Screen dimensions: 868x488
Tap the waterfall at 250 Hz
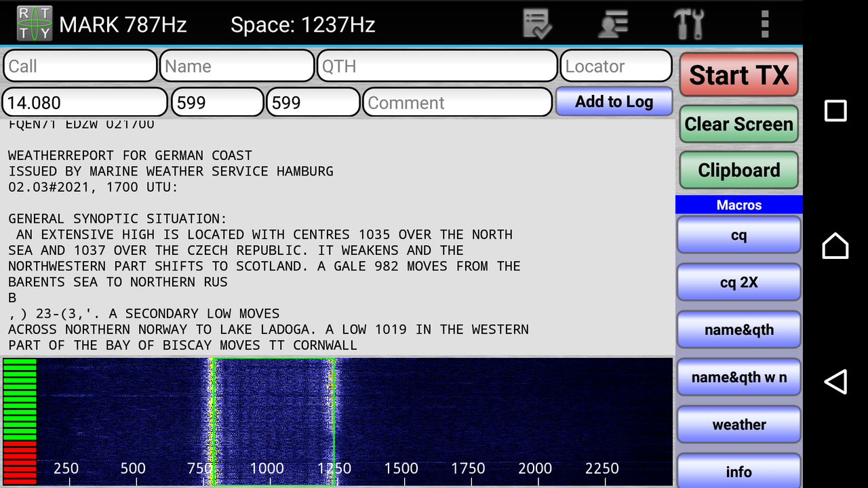coord(66,468)
